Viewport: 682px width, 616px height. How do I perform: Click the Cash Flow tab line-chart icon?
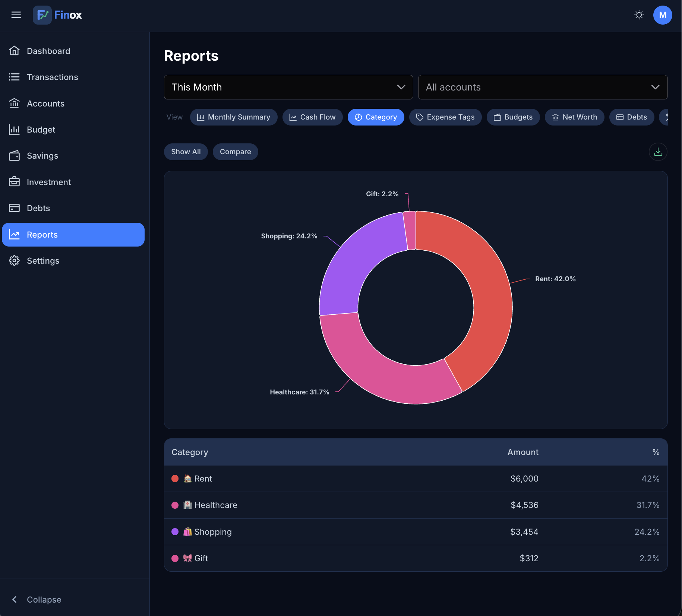[293, 117]
